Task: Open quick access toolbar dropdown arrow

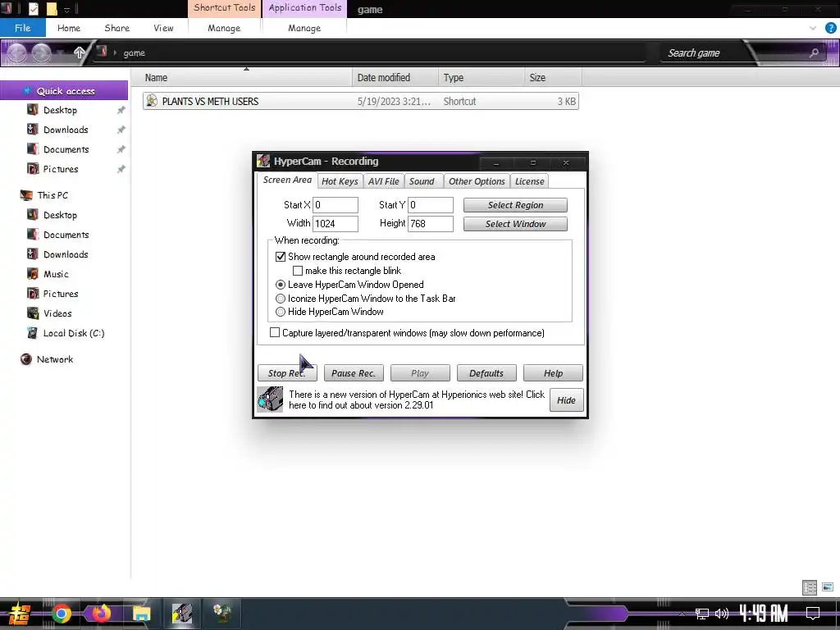Action: tap(67, 9)
